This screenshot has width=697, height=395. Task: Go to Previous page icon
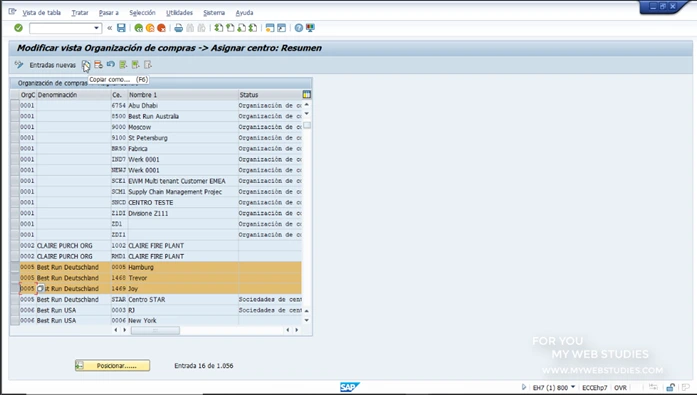[230, 28]
